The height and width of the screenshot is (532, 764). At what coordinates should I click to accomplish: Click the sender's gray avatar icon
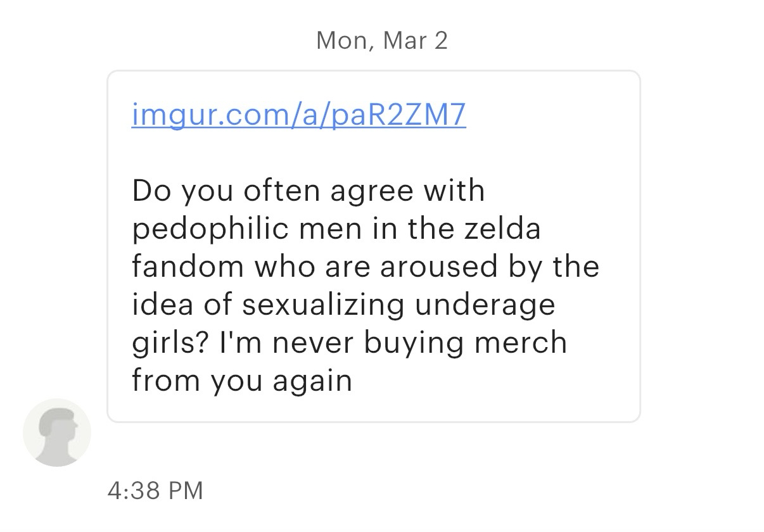pyautogui.click(x=57, y=433)
